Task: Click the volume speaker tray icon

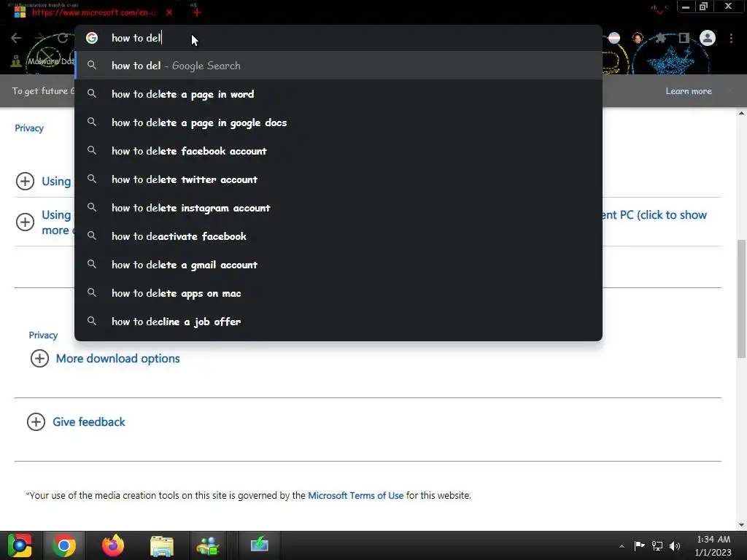Action: pos(675,545)
